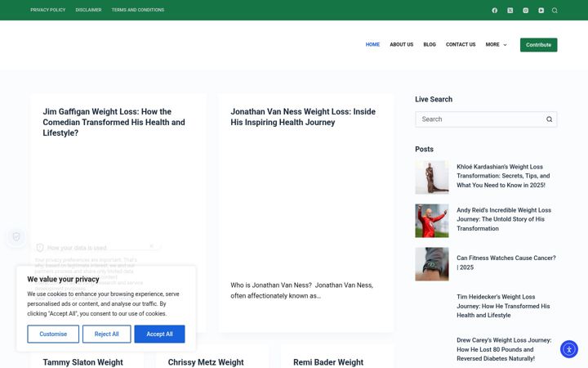Open Jim Gaffigan Weight Loss article title
The height and width of the screenshot is (368, 588).
tap(114, 122)
